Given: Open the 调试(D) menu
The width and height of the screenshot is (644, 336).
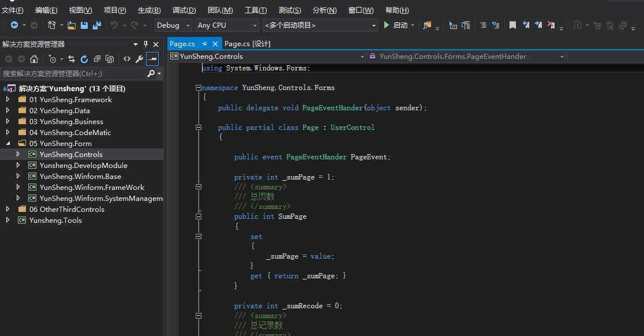Looking at the screenshot, I should click(x=184, y=10).
